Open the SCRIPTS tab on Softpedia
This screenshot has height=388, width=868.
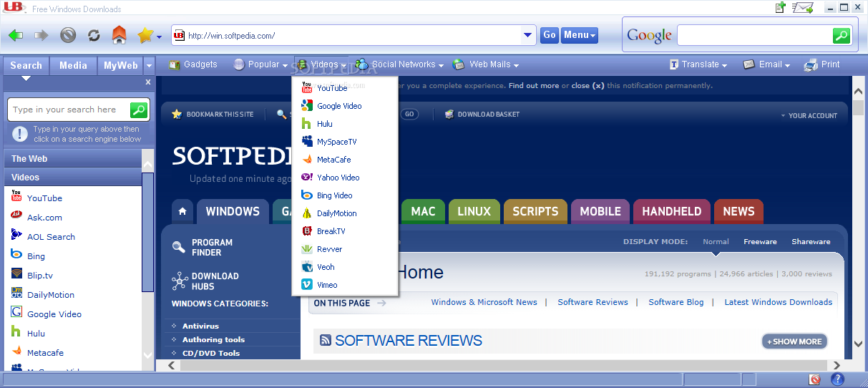coord(535,211)
